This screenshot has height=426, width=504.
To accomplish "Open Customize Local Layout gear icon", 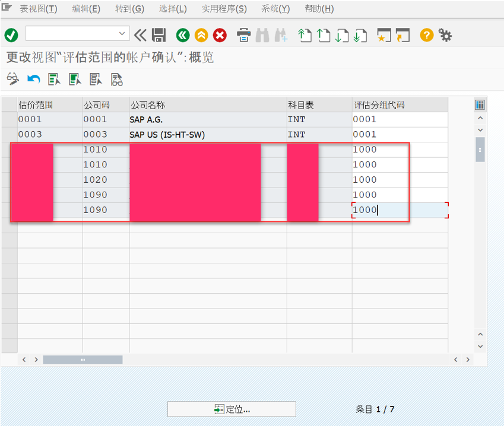I will 445,36.
